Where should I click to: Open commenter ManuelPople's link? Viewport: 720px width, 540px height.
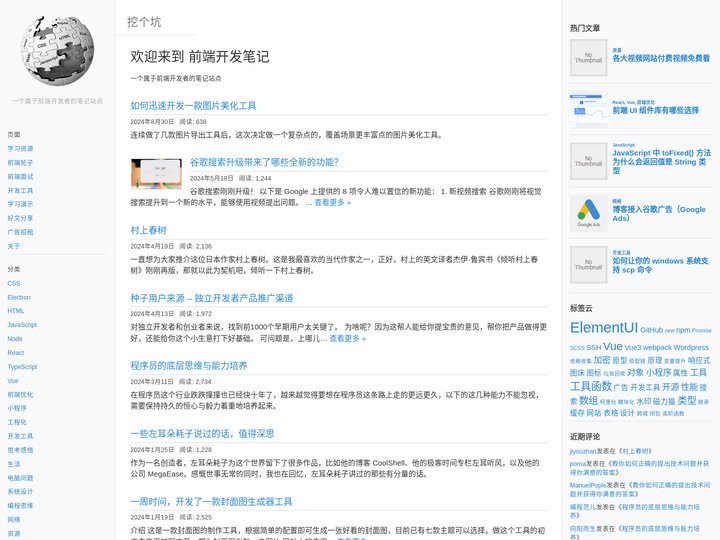[x=588, y=485]
